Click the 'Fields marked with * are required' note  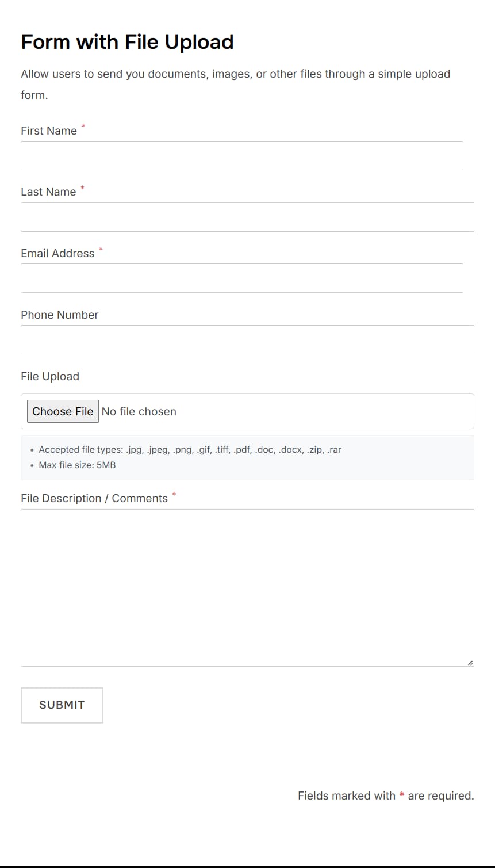tap(386, 796)
